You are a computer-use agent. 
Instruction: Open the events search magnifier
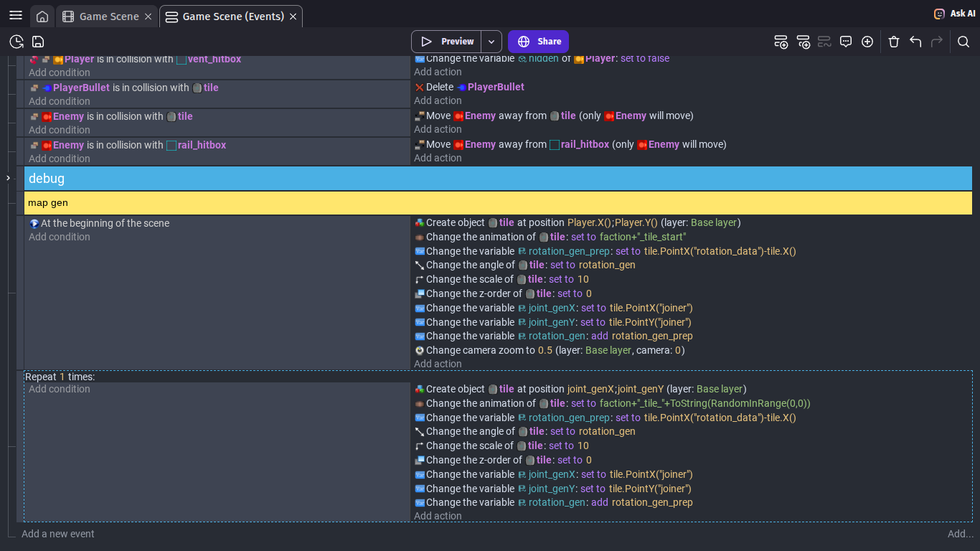963,42
